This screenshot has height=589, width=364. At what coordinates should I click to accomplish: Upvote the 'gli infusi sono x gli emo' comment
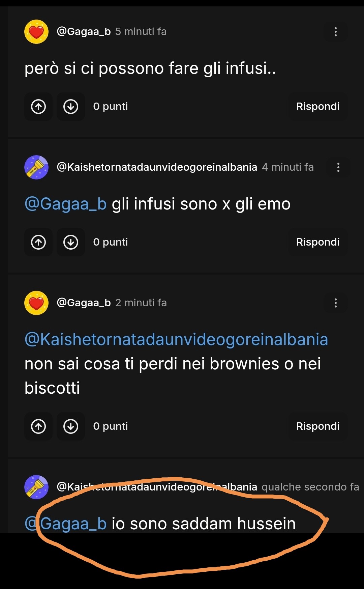[38, 242]
